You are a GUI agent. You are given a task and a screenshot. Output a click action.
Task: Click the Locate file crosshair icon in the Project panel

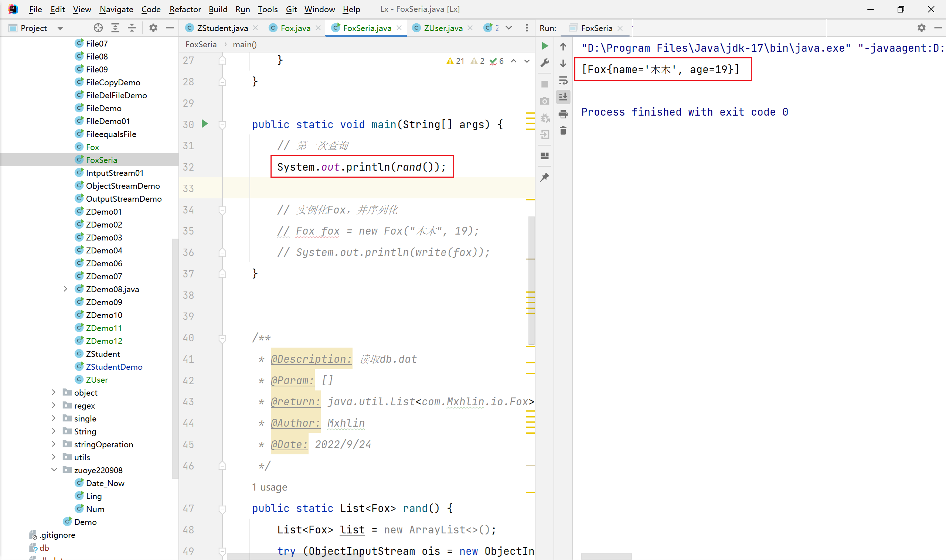pos(98,28)
